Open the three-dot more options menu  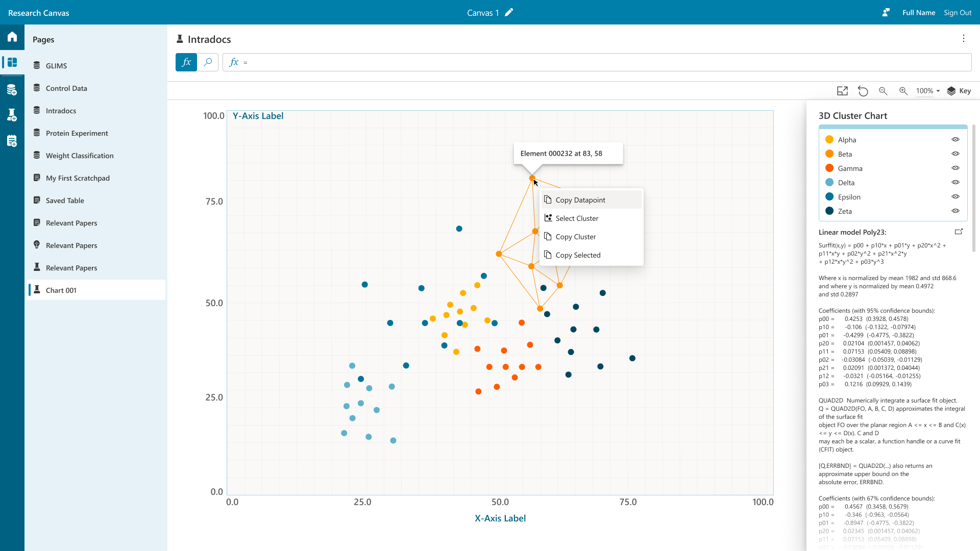click(964, 39)
